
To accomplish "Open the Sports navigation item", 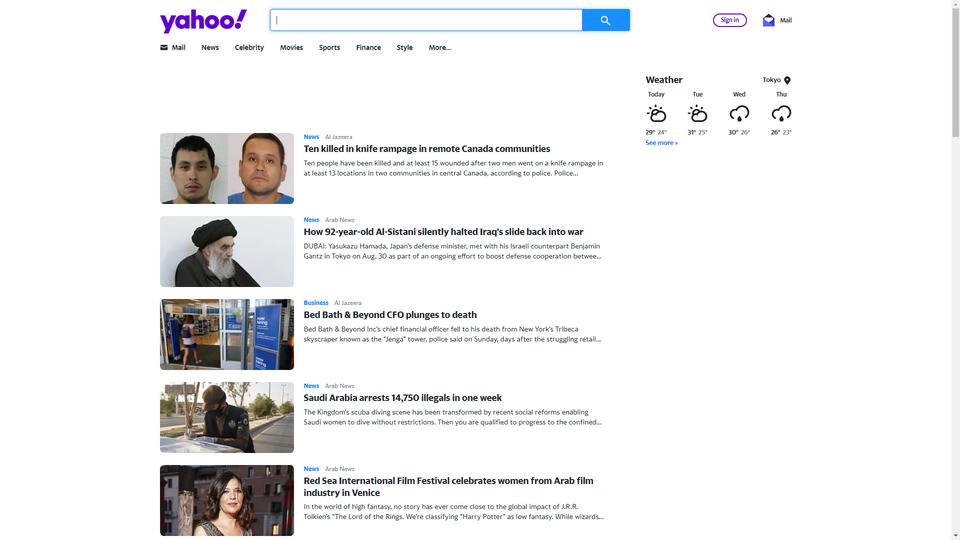I will click(329, 47).
